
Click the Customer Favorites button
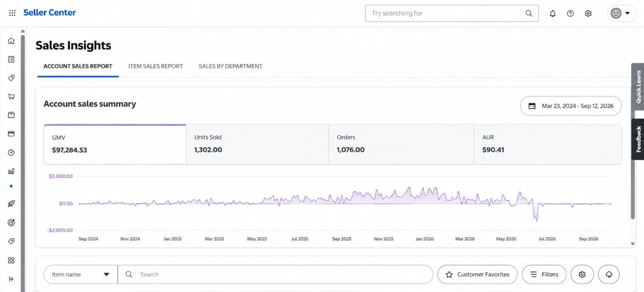click(477, 274)
